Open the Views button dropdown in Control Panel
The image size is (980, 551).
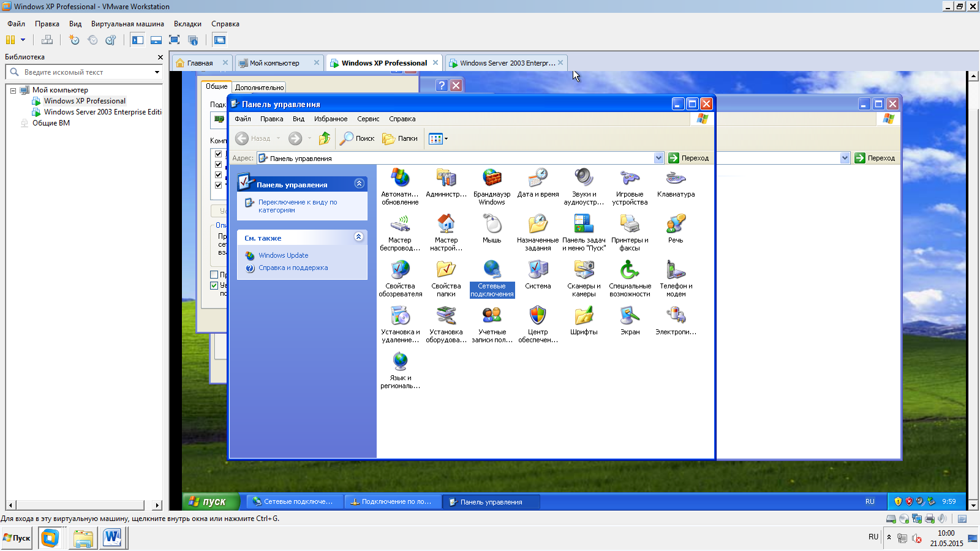(x=446, y=138)
